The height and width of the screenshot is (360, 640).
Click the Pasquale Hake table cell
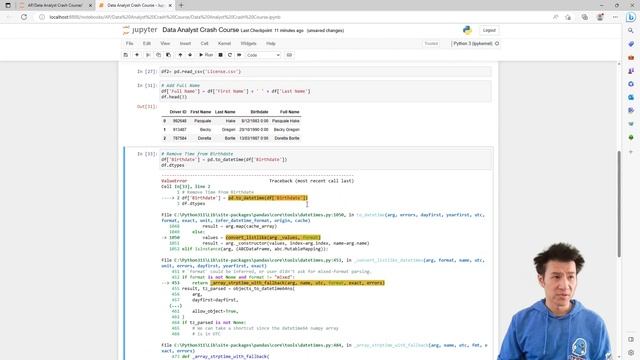[x=286, y=121]
